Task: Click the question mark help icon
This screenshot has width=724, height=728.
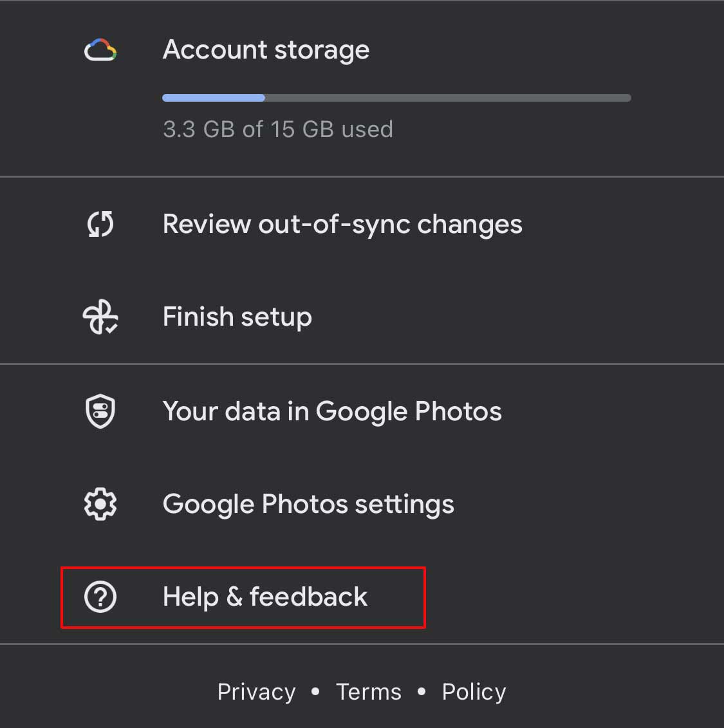Action: pos(100,597)
